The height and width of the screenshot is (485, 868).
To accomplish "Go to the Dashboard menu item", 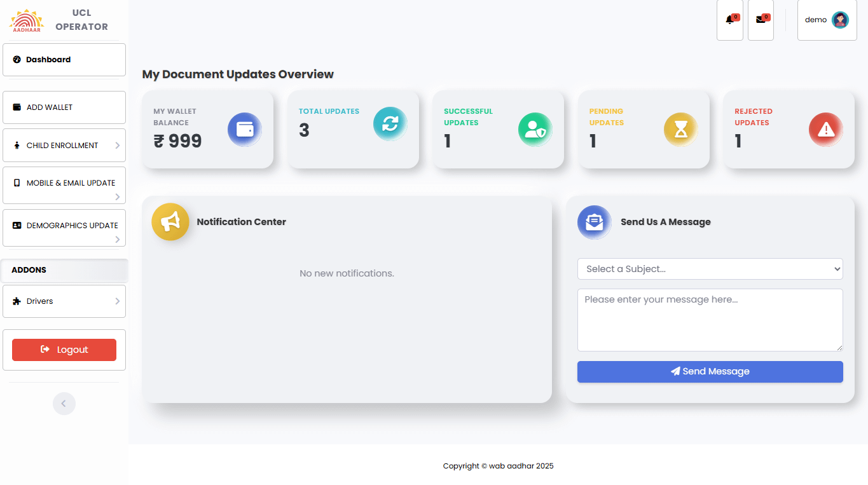I will coord(64,60).
